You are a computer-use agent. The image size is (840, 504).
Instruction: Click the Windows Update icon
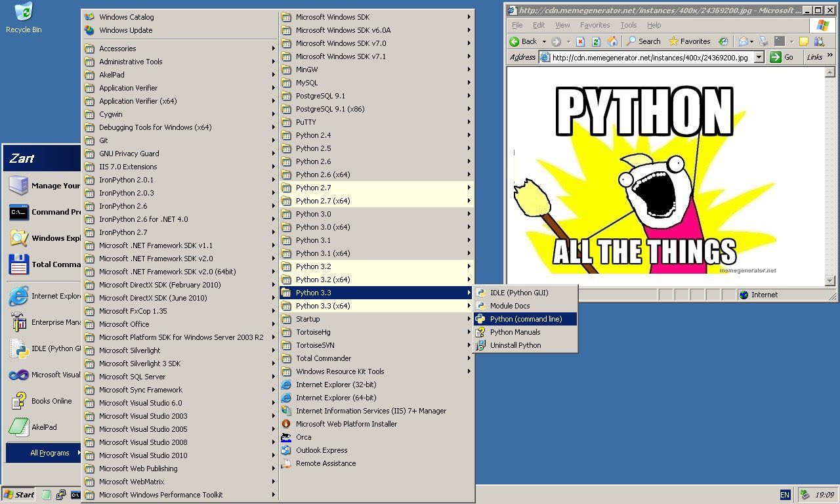tap(89, 30)
